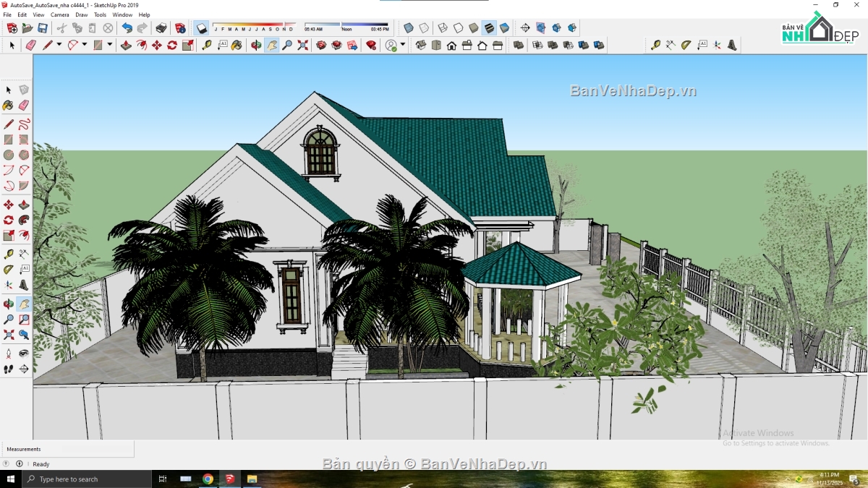868x488 pixels.
Task: Expand the Arc tool dropdown arrow
Action: (x=85, y=45)
